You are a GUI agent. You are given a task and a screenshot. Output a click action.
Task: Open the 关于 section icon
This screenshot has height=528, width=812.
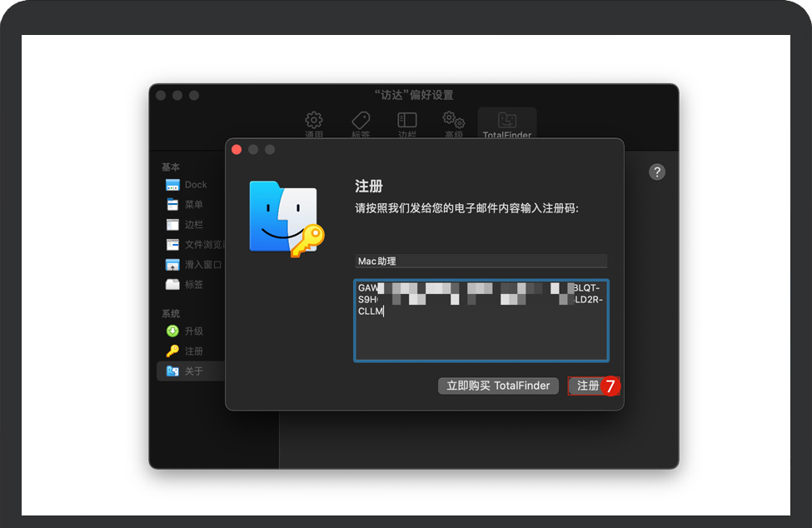pyautogui.click(x=172, y=371)
